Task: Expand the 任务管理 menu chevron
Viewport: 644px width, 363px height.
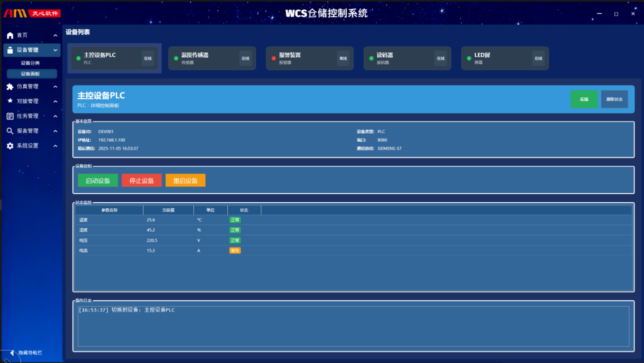Action: (x=55, y=116)
